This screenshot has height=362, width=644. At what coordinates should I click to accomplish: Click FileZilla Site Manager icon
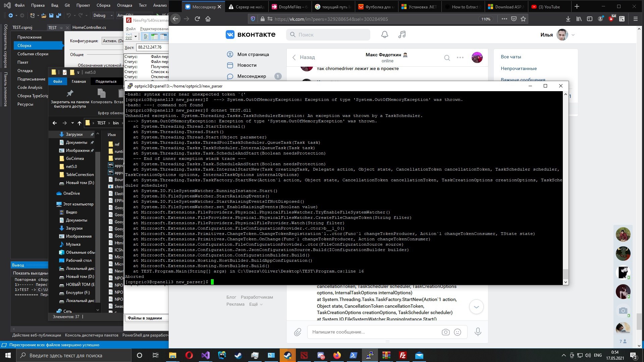click(x=129, y=36)
